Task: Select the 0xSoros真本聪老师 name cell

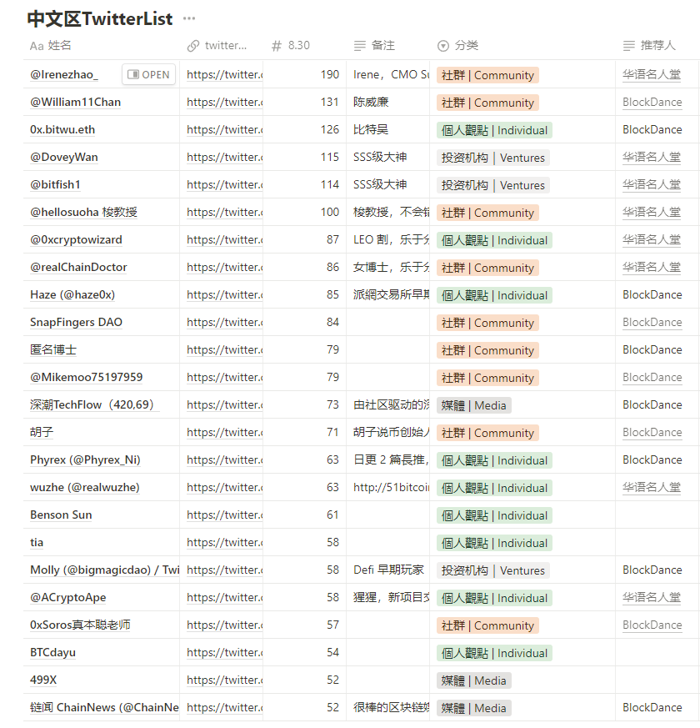Action: tap(101, 625)
